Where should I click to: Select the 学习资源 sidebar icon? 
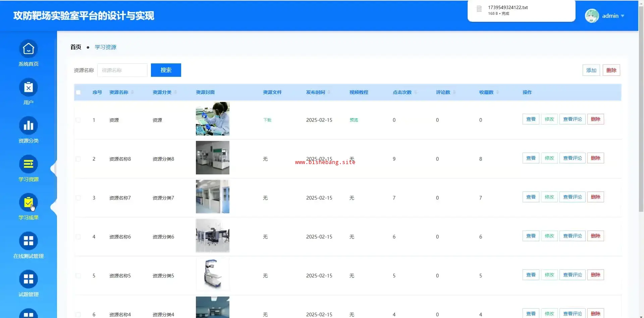click(29, 164)
